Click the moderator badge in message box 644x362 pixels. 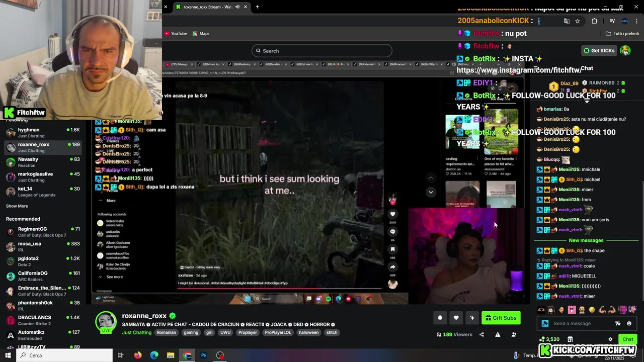545,323
